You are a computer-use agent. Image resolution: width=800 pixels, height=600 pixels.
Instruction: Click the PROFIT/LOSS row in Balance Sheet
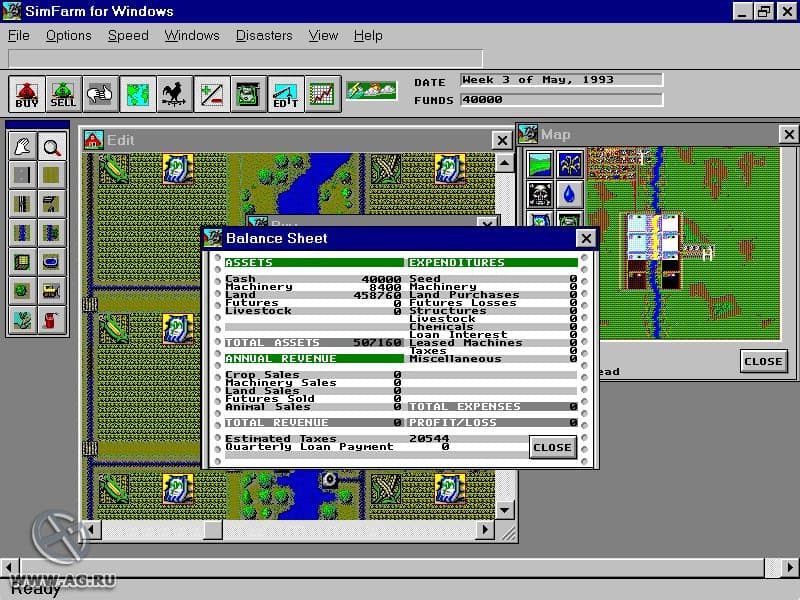tap(493, 422)
